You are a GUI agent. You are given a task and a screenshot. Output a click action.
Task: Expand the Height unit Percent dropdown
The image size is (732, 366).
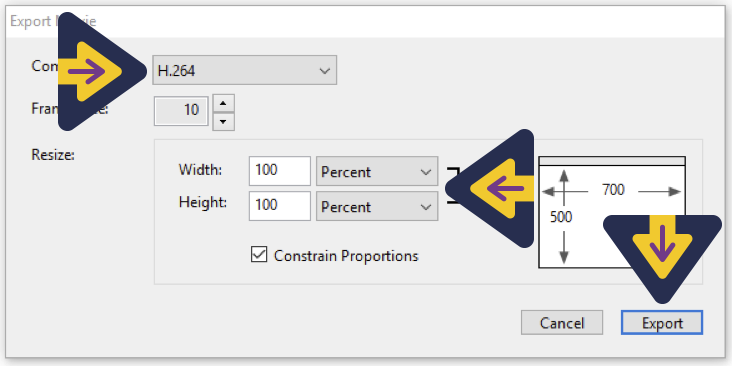[x=377, y=206]
